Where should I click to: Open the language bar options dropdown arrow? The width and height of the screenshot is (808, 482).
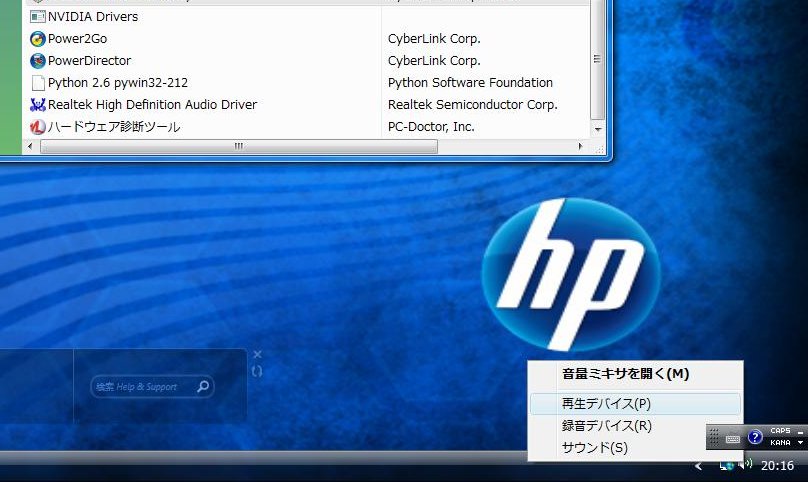[800, 443]
